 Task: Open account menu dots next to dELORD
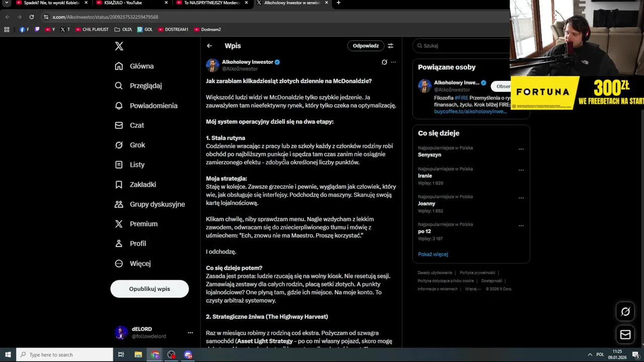190,333
